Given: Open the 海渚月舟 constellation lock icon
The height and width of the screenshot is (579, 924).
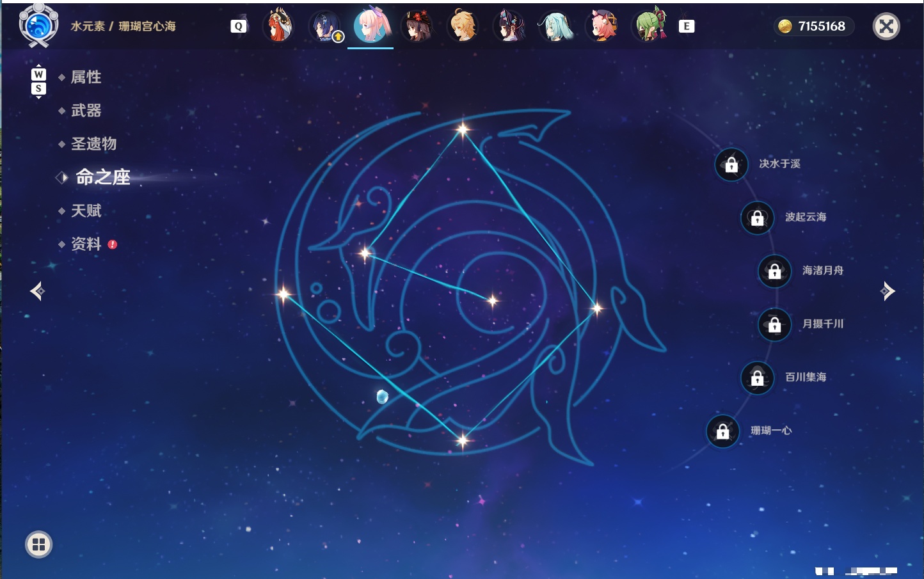Looking at the screenshot, I should pos(775,271).
